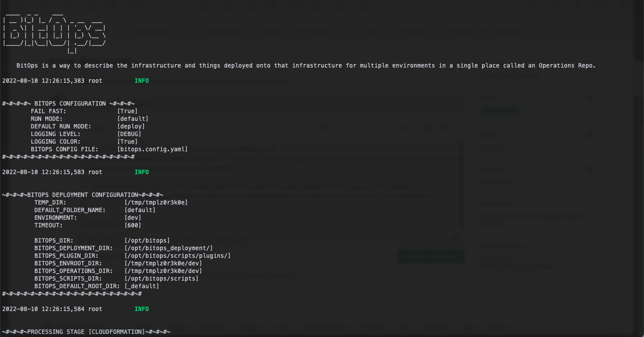This screenshot has height=337, width=644.
Task: Click the "BITOPS_DIR:" label
Action: point(54,240)
